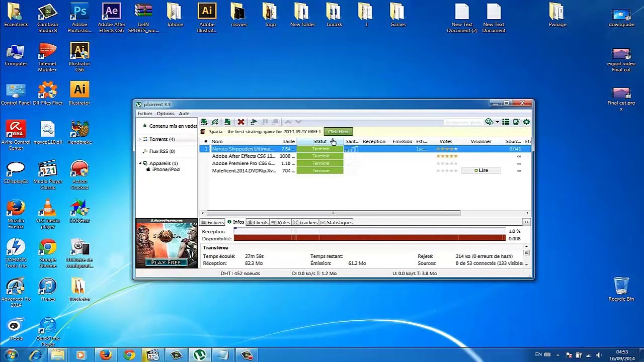This screenshot has height=362, width=644.
Task: Remove the selected torrent with red X
Action: pyautogui.click(x=241, y=122)
